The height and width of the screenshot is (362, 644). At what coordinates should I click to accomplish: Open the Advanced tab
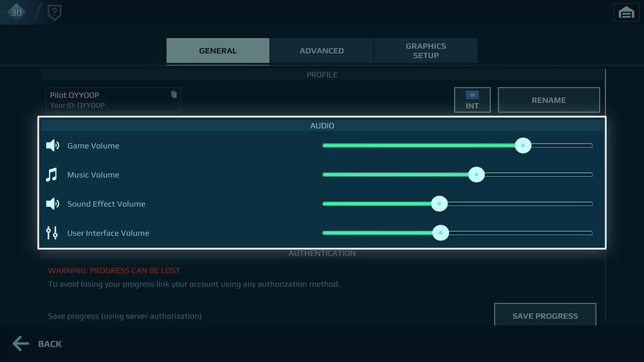click(321, 51)
